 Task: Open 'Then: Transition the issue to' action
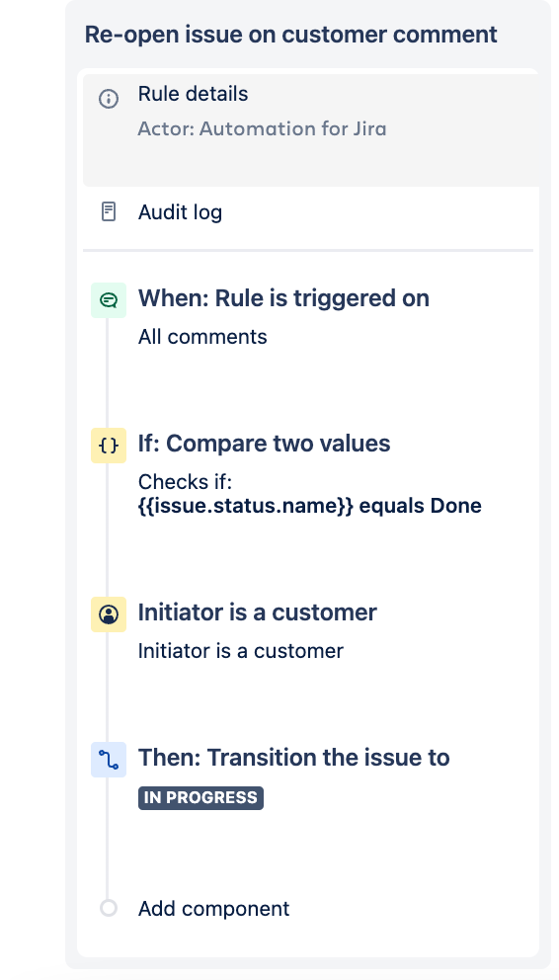(x=293, y=758)
